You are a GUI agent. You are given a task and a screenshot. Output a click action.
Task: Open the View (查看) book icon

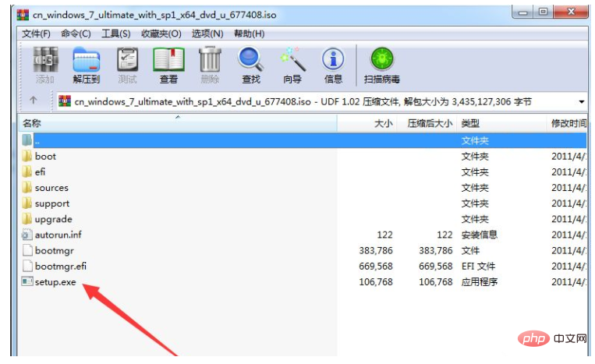coord(168,60)
